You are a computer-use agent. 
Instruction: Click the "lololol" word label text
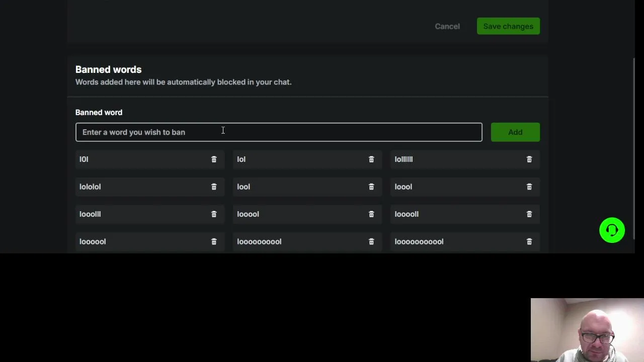[x=90, y=187]
